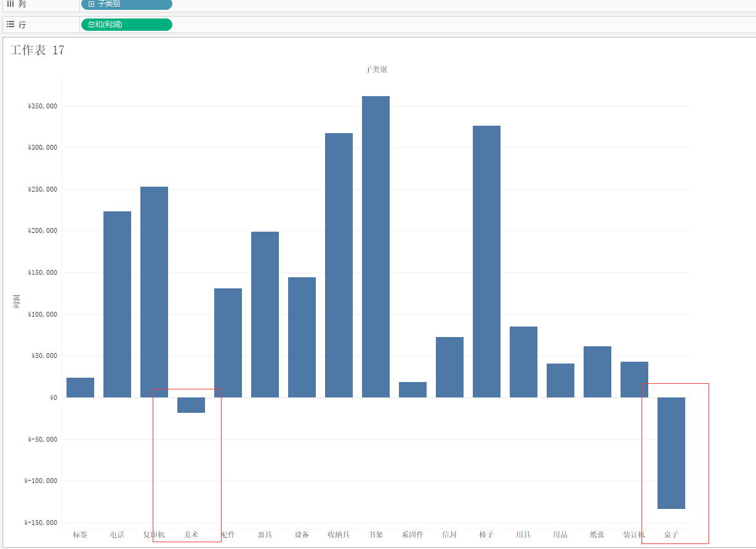
Task: Click the 椅子 category label
Action: pos(486,534)
